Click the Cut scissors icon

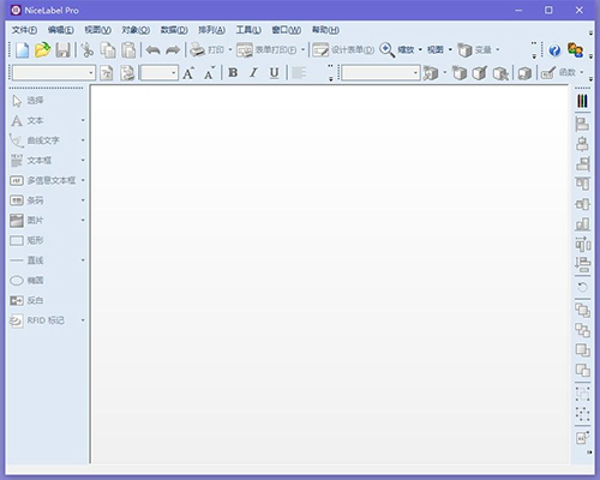[x=88, y=50]
